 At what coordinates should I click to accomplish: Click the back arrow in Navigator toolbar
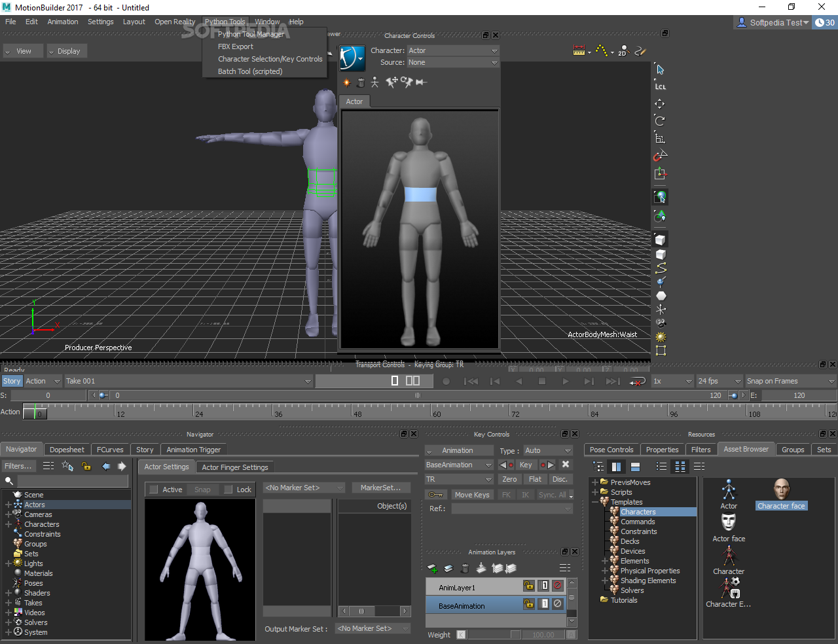tap(106, 466)
